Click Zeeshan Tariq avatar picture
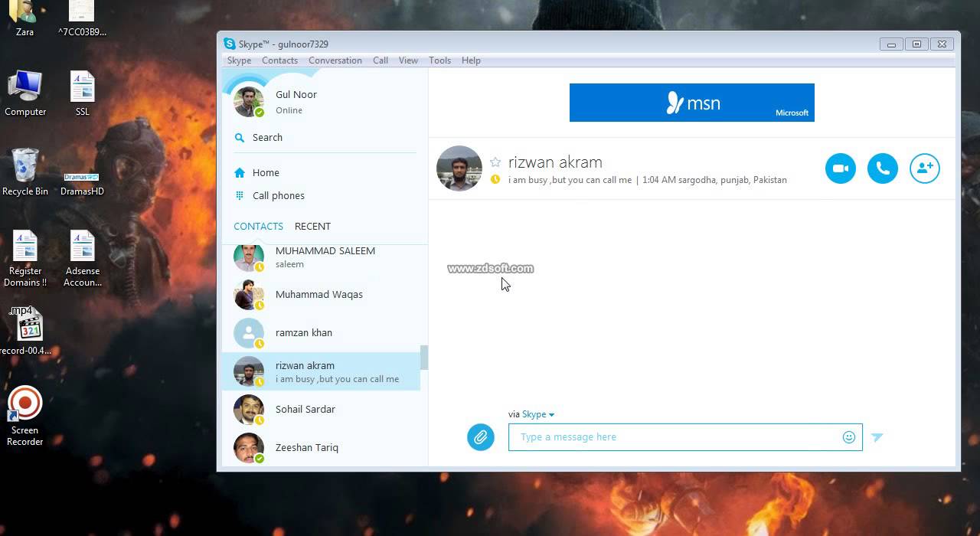Viewport: 980px width, 536px height. [x=249, y=448]
